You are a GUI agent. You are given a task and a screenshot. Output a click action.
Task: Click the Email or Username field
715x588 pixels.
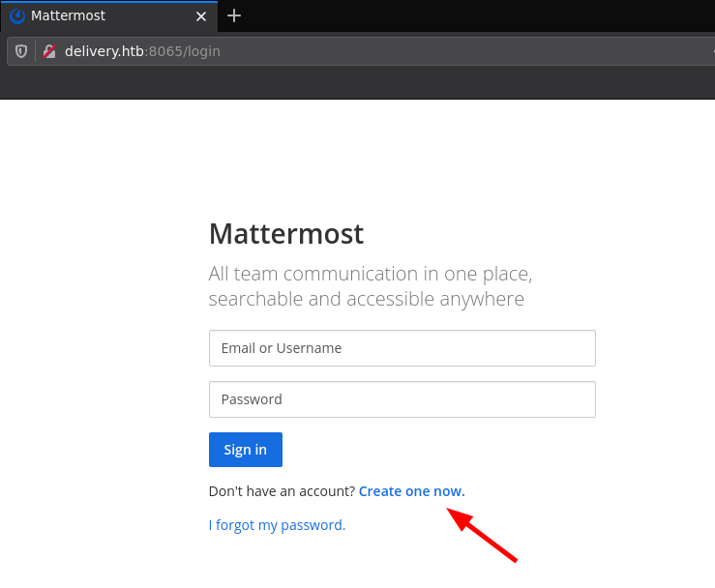click(x=402, y=348)
